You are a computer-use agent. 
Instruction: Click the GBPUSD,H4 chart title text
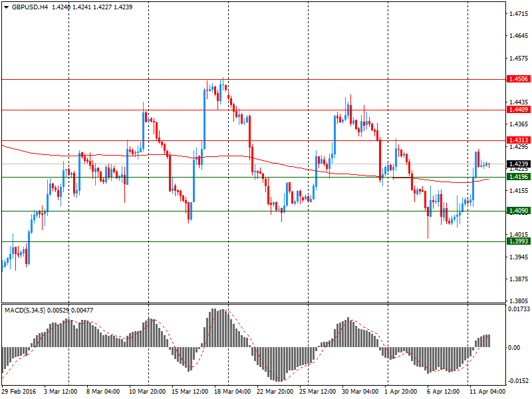point(30,7)
